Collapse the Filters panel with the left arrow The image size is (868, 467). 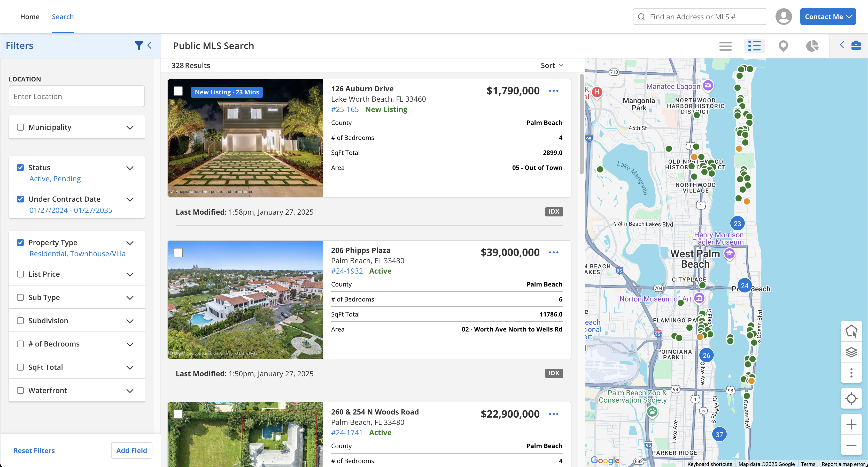tap(150, 45)
